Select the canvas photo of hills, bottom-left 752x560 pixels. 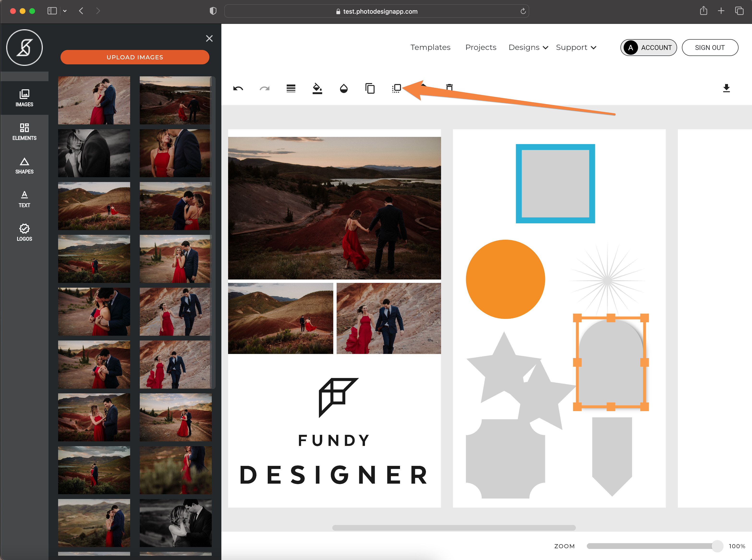point(280,318)
